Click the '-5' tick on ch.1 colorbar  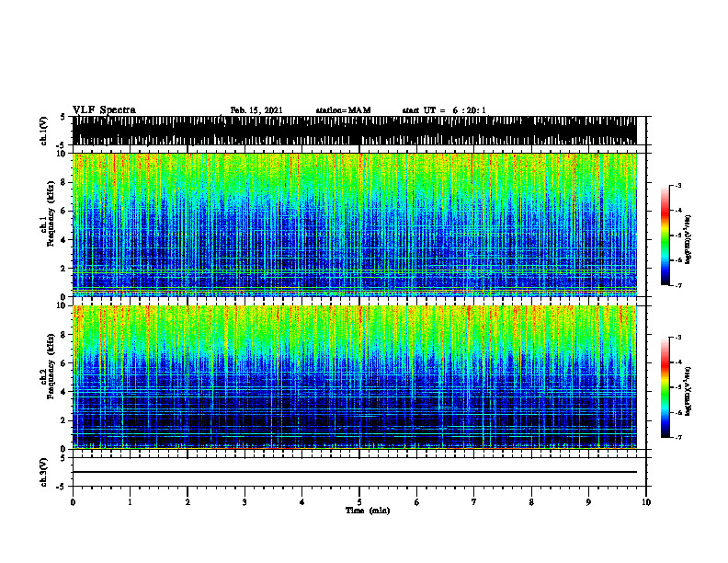coord(678,236)
